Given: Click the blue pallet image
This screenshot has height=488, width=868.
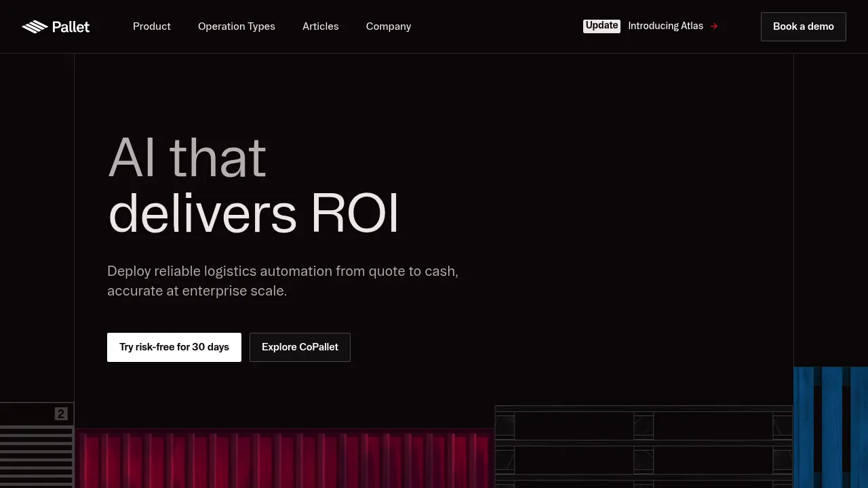Looking at the screenshot, I should [x=831, y=428].
